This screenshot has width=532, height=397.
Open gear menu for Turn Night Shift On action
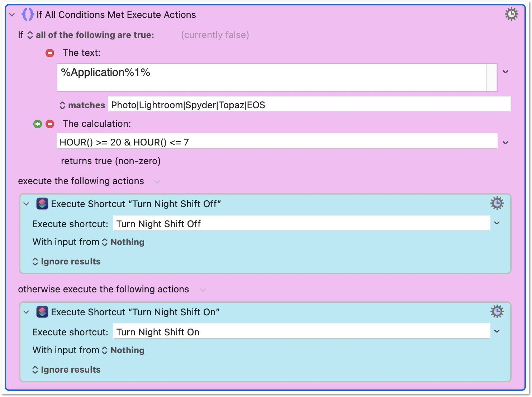click(497, 311)
